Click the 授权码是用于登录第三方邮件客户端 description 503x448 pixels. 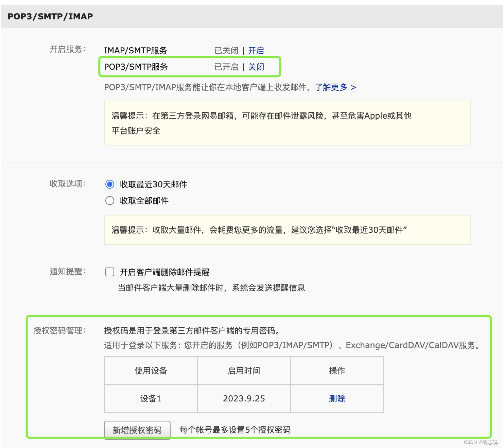coord(192,331)
